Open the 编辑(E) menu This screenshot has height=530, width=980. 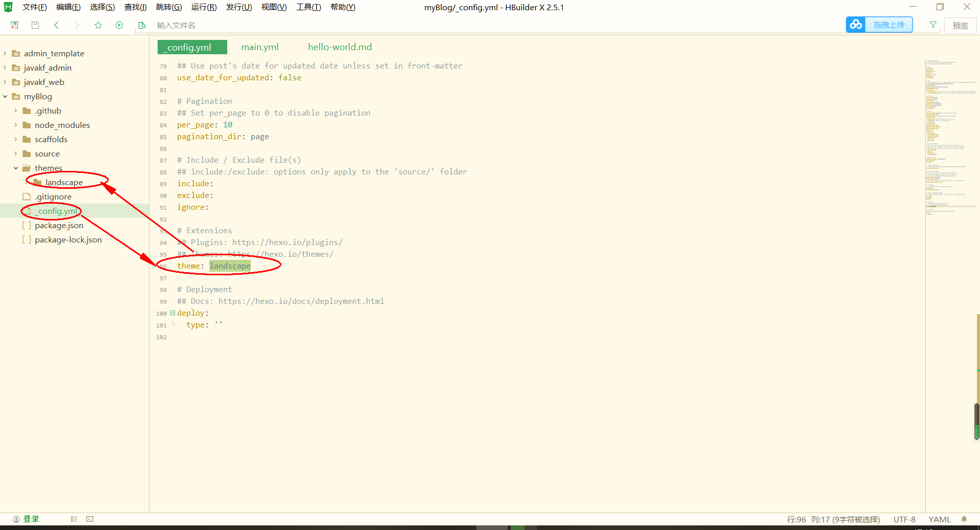(68, 7)
